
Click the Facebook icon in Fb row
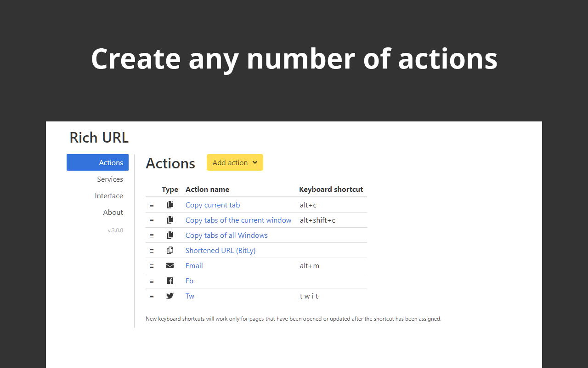(x=170, y=281)
